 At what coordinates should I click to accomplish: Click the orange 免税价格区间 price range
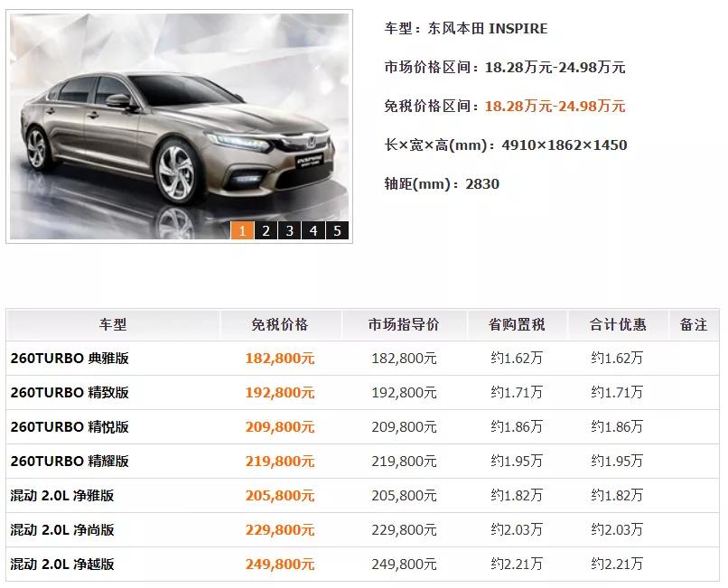[x=555, y=107]
